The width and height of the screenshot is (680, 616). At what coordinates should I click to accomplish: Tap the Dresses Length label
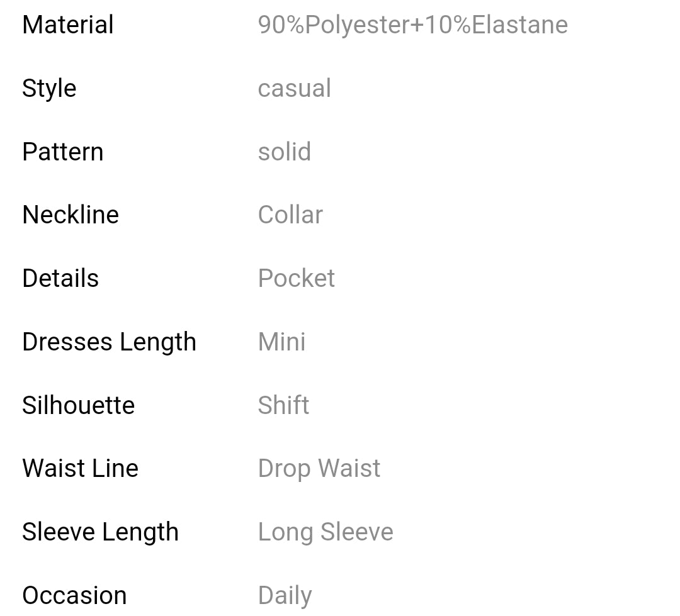point(109,342)
